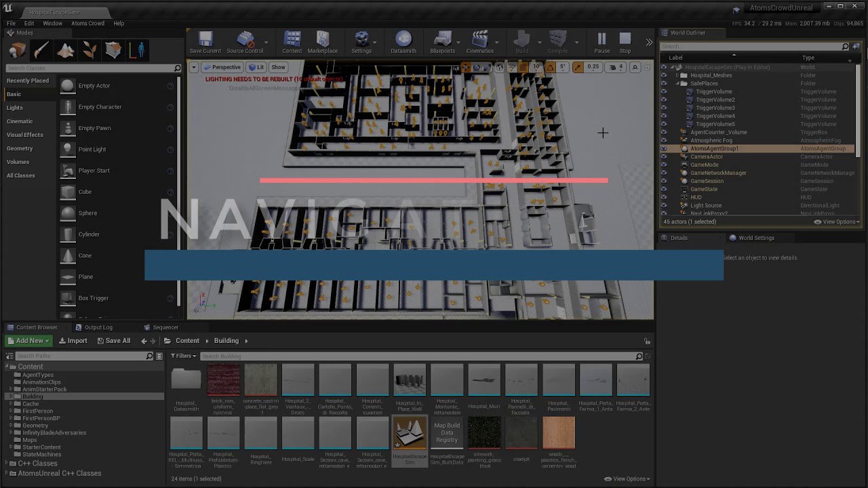Open the Marketplace toolbar icon
The image size is (868, 488).
[323, 42]
